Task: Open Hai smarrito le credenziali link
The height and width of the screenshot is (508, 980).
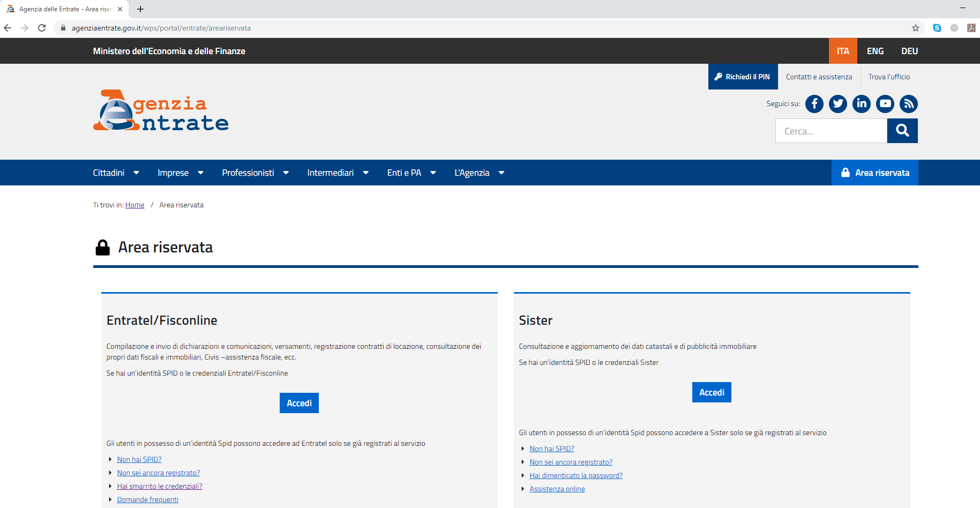Action: (x=160, y=486)
